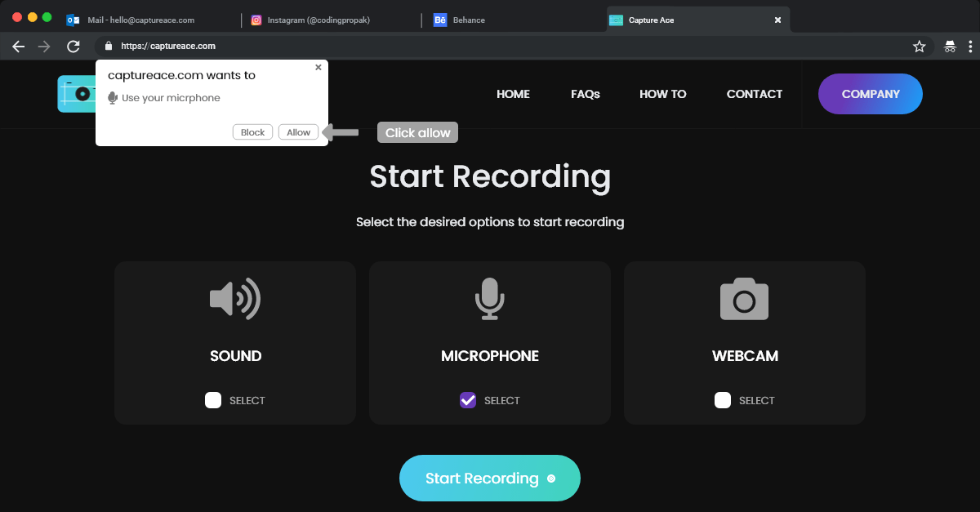Close the microphone permission popup
This screenshot has height=512, width=980.
318,68
